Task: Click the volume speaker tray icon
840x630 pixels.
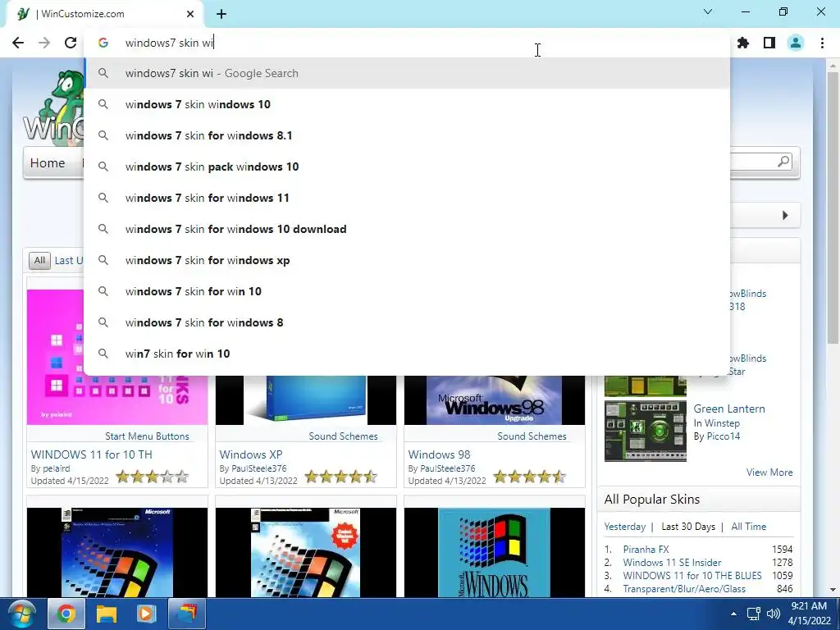Action: click(773, 614)
